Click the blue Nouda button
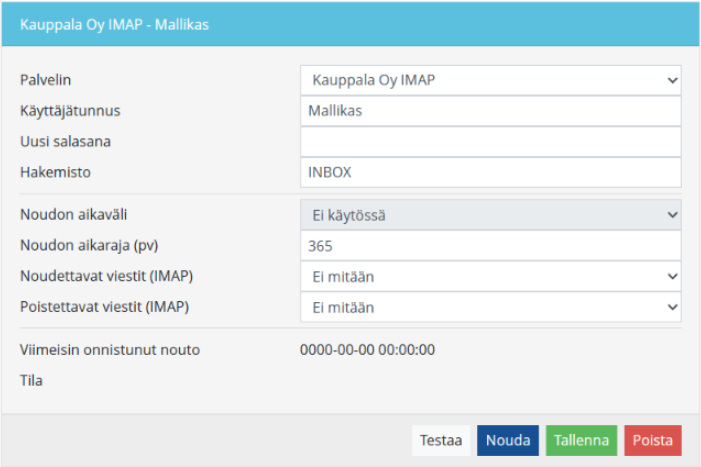 coord(508,440)
